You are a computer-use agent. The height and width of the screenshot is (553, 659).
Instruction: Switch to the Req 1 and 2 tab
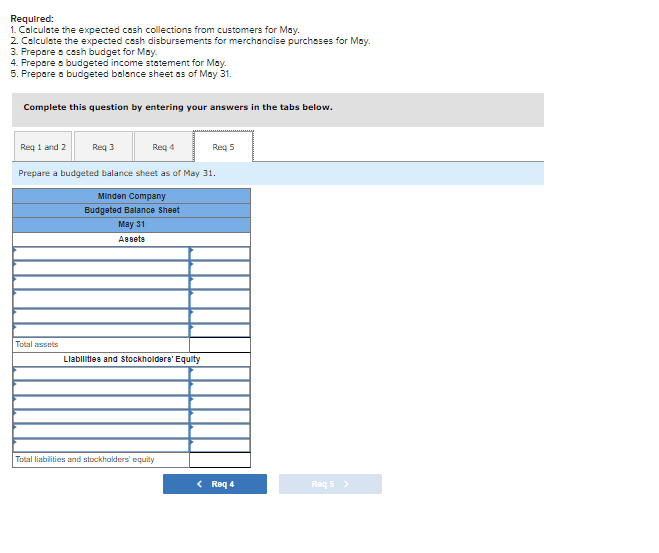43,147
